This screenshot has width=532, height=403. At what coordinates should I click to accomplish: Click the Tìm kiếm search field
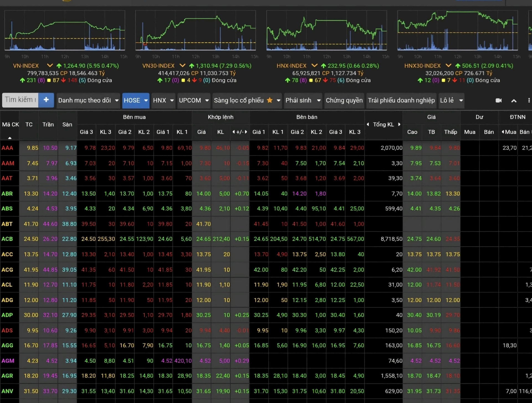pyautogui.click(x=20, y=100)
